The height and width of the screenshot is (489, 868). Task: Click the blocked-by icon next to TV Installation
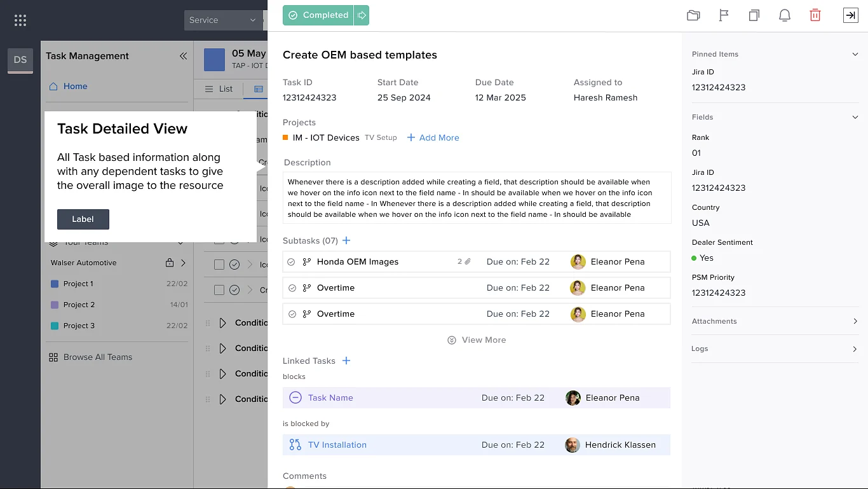coord(295,444)
